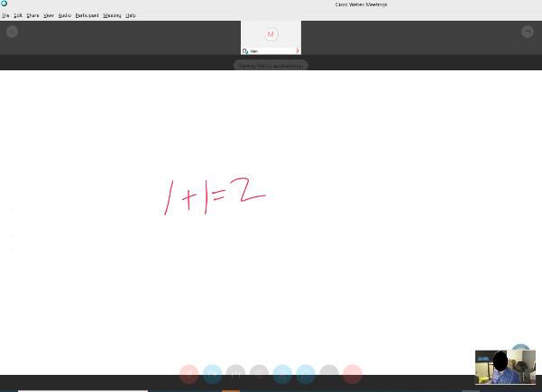Click the Share content round icon
This screenshot has width=542, height=392.
point(236,373)
